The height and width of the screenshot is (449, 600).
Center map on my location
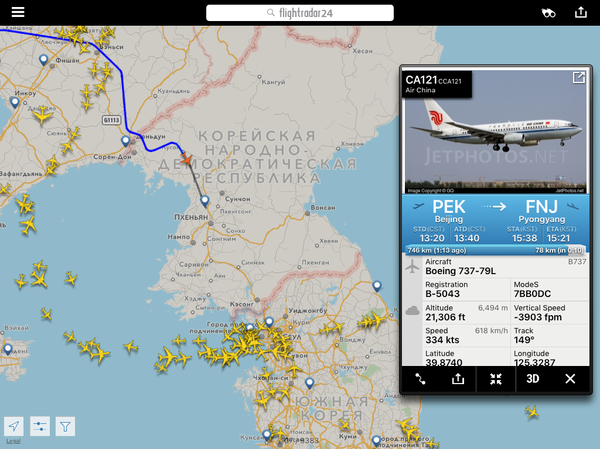(x=14, y=426)
